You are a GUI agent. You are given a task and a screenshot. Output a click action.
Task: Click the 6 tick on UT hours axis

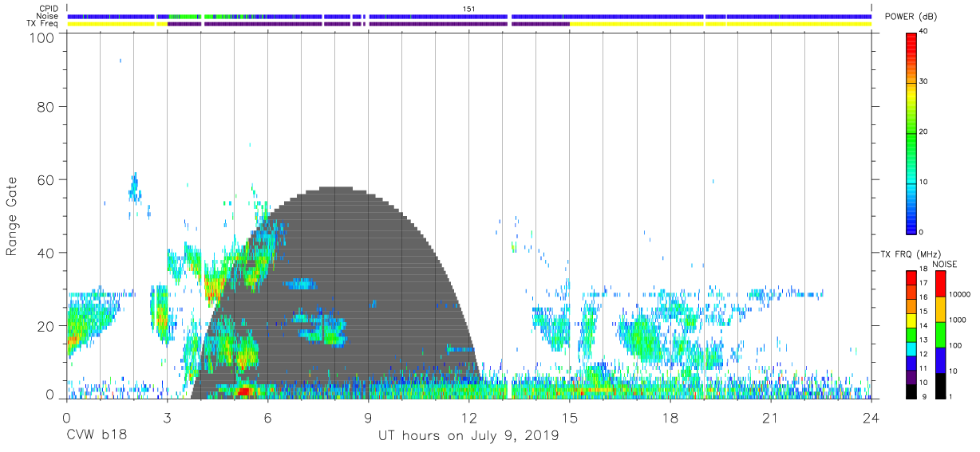click(x=267, y=418)
